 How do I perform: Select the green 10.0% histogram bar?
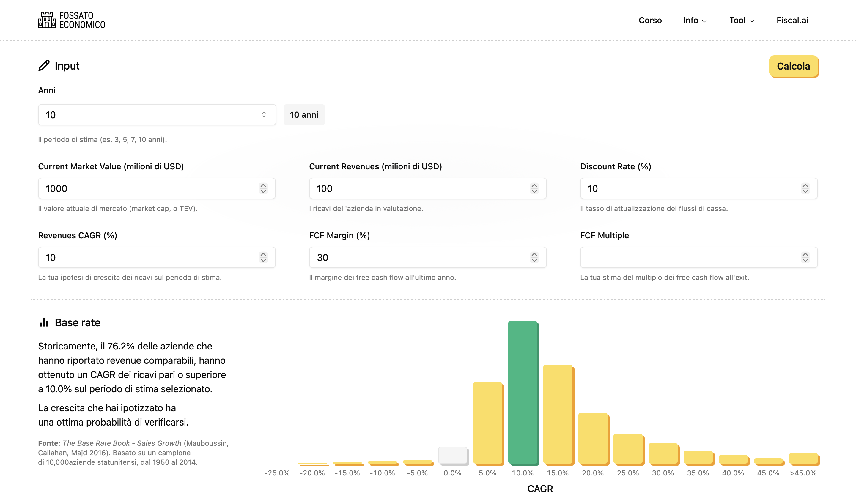click(523, 392)
